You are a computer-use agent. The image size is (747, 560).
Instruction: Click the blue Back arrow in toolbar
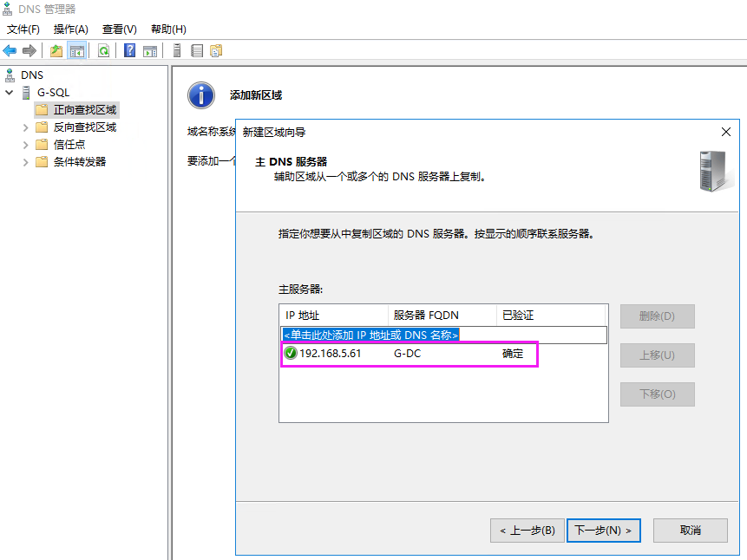(10, 50)
